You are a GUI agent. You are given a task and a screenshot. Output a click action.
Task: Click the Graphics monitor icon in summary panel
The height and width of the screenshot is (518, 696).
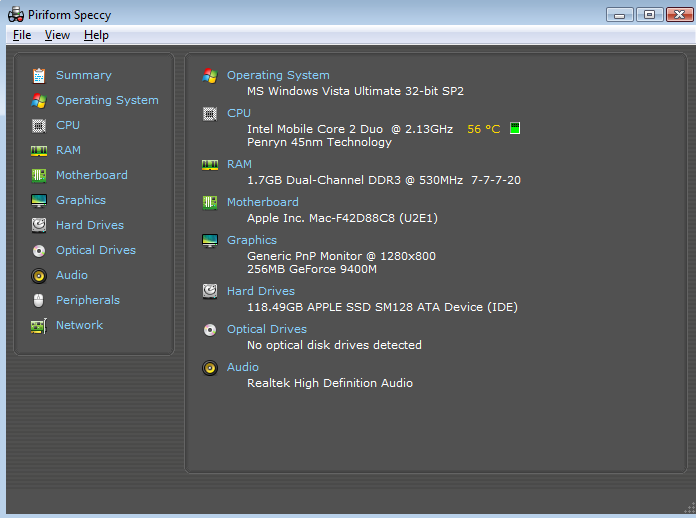pos(210,241)
